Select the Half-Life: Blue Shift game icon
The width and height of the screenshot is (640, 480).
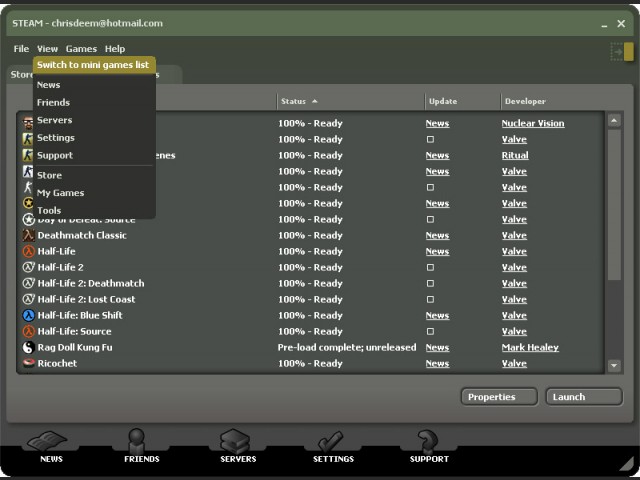[x=28, y=316]
